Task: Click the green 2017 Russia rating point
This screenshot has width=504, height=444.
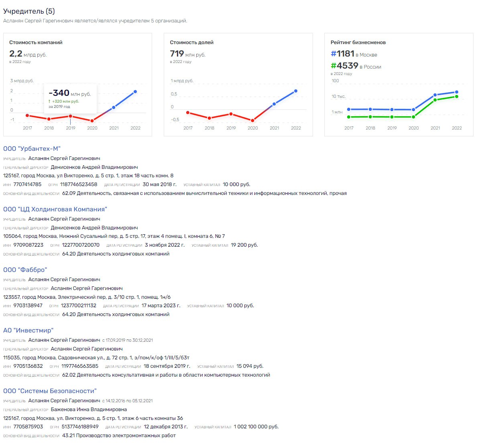Action: 349,117
